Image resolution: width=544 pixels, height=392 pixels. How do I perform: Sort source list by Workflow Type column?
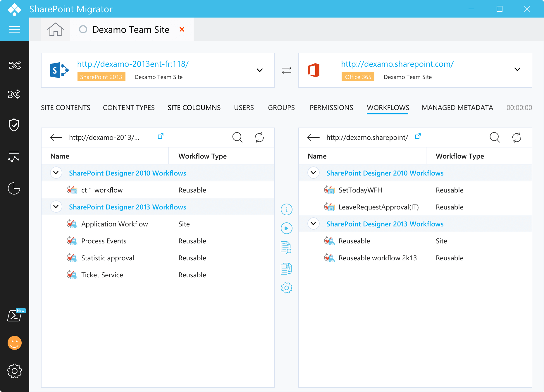tap(222, 156)
